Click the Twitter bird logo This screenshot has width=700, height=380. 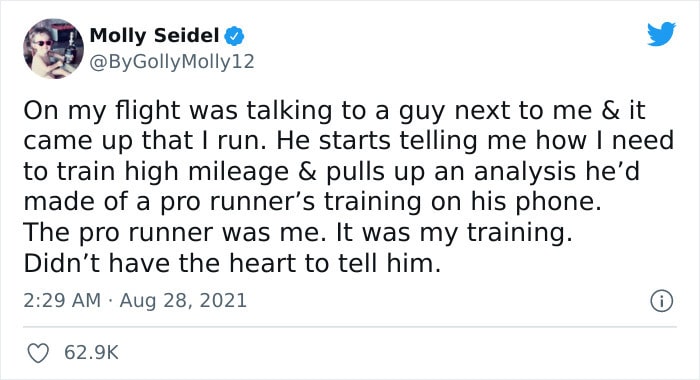point(662,33)
